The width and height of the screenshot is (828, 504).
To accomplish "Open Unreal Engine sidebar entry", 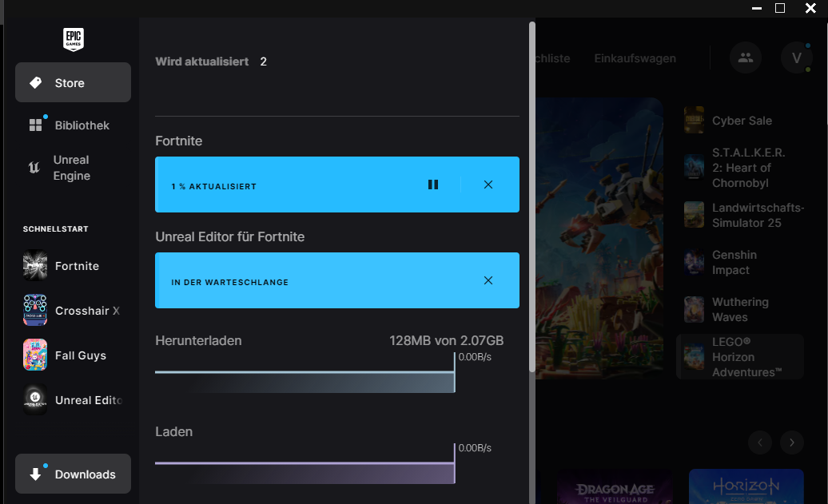I will click(x=73, y=168).
